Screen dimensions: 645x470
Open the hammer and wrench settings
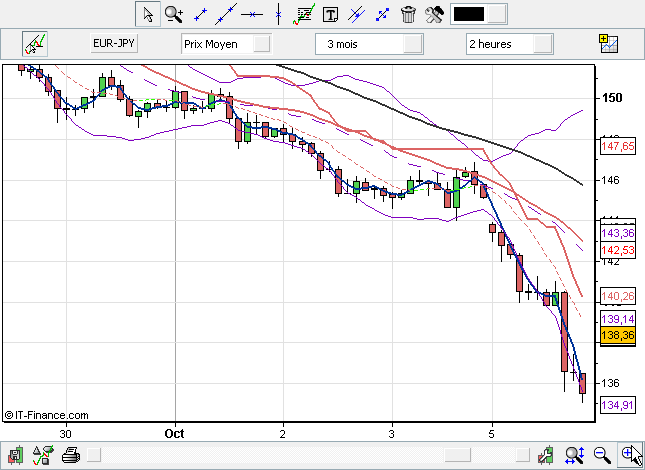coord(434,14)
